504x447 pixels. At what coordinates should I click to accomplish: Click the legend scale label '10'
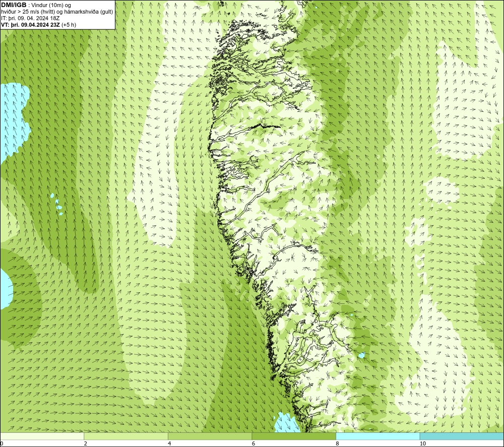pyautogui.click(x=423, y=443)
